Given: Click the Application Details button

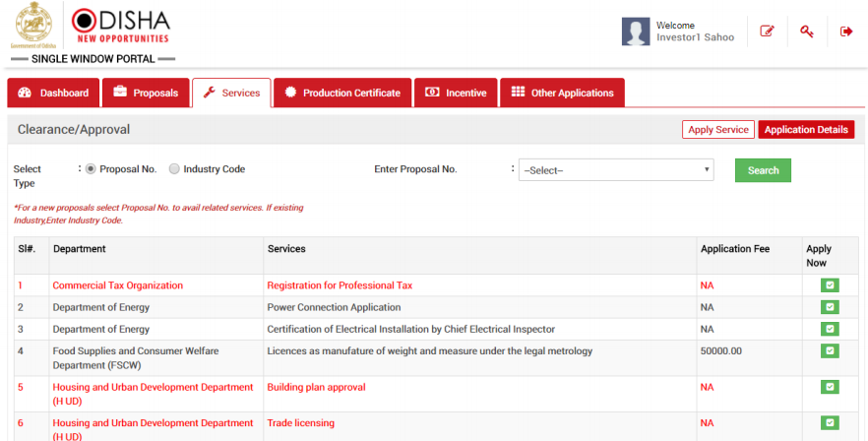Looking at the screenshot, I should [x=806, y=130].
